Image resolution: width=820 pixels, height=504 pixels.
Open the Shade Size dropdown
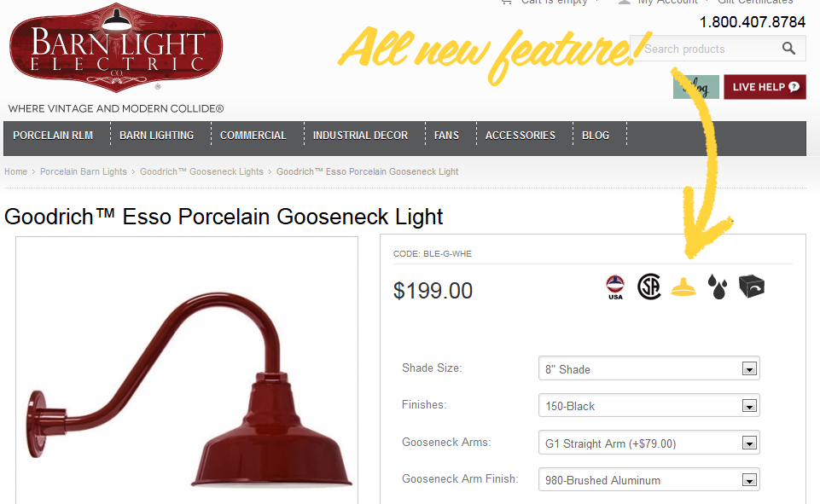click(649, 368)
